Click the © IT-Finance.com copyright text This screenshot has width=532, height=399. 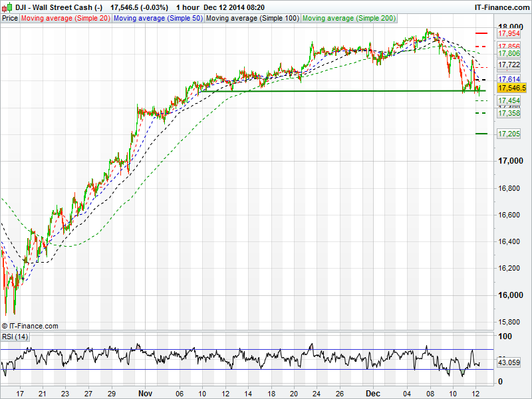31,326
